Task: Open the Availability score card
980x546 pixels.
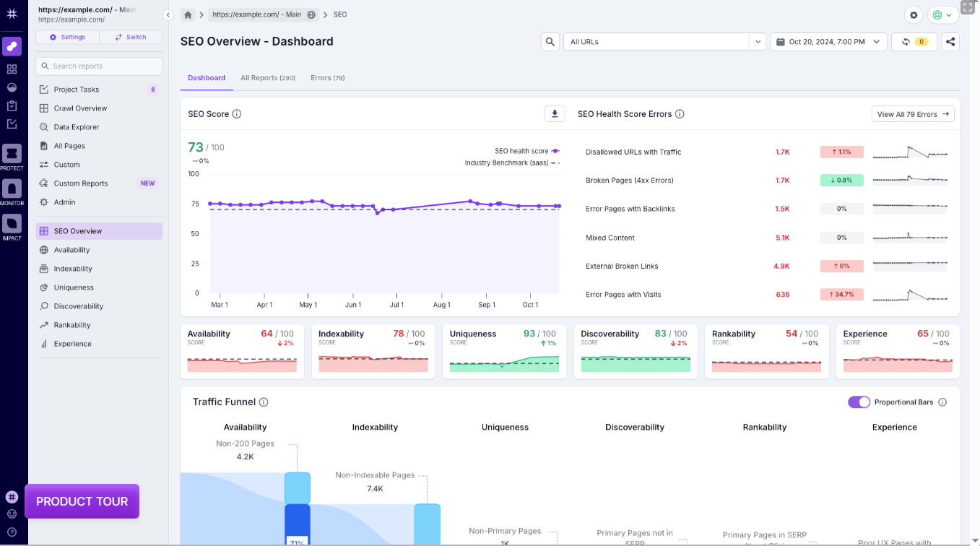Action: (242, 351)
